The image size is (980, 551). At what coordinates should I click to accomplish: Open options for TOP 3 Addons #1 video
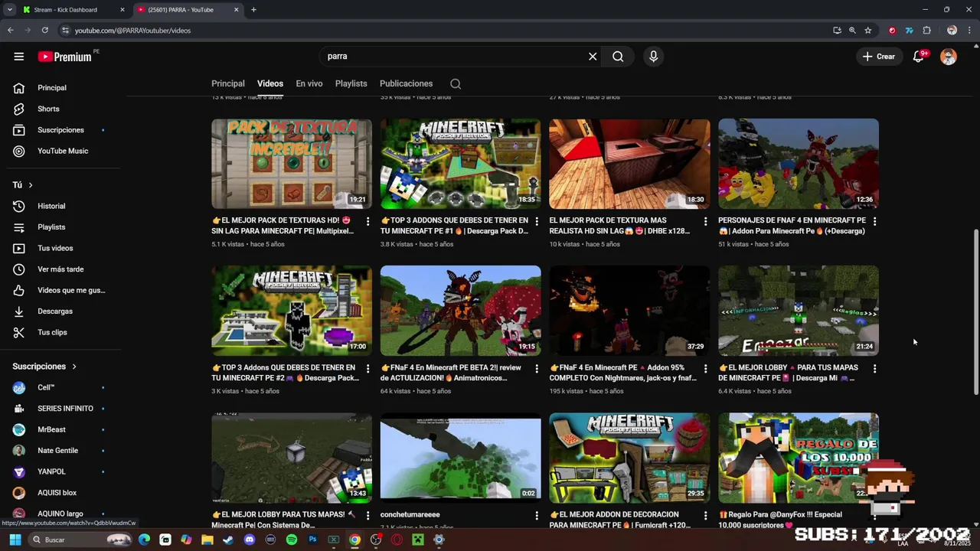coord(537,221)
